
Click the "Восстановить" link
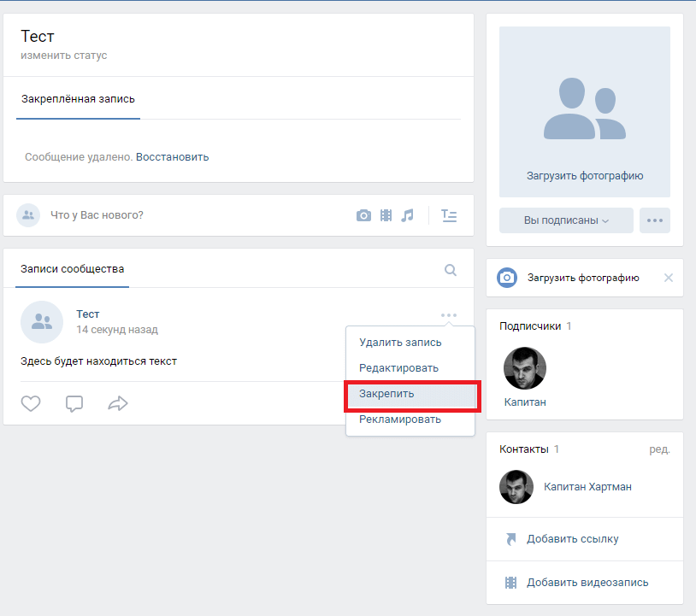pyautogui.click(x=172, y=157)
